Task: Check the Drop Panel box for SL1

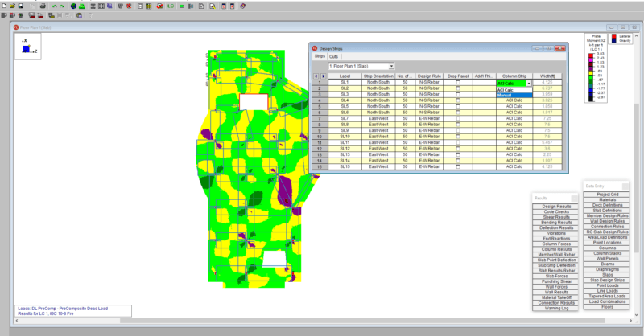Action: click(x=458, y=83)
